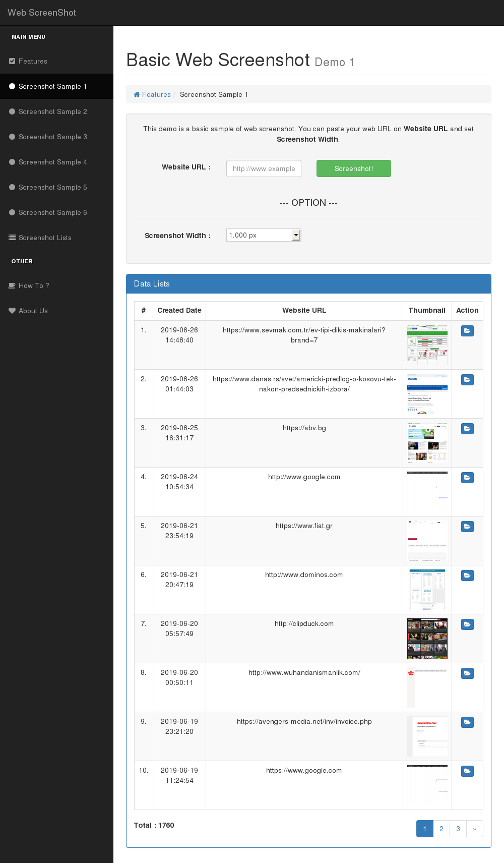Open the About Us page label

pos(33,311)
